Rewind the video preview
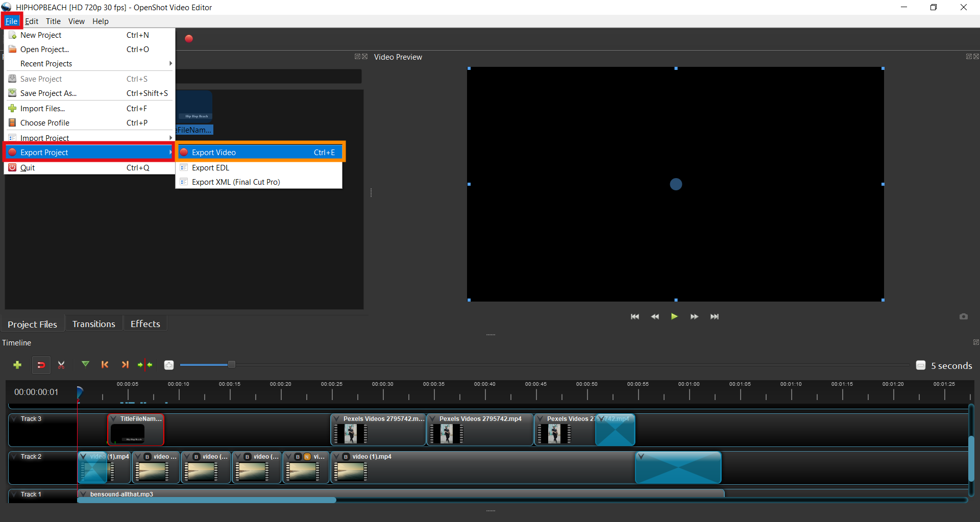The height and width of the screenshot is (522, 980). pyautogui.click(x=655, y=316)
